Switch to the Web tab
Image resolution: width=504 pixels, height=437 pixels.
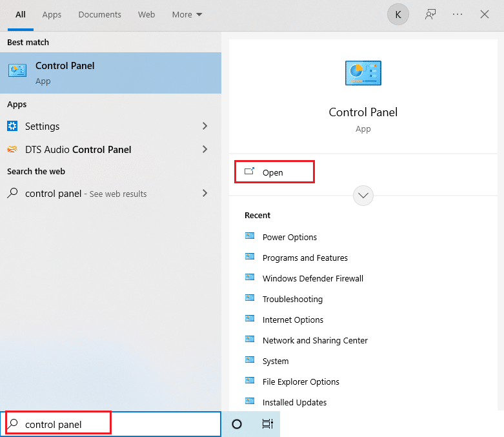(x=146, y=15)
